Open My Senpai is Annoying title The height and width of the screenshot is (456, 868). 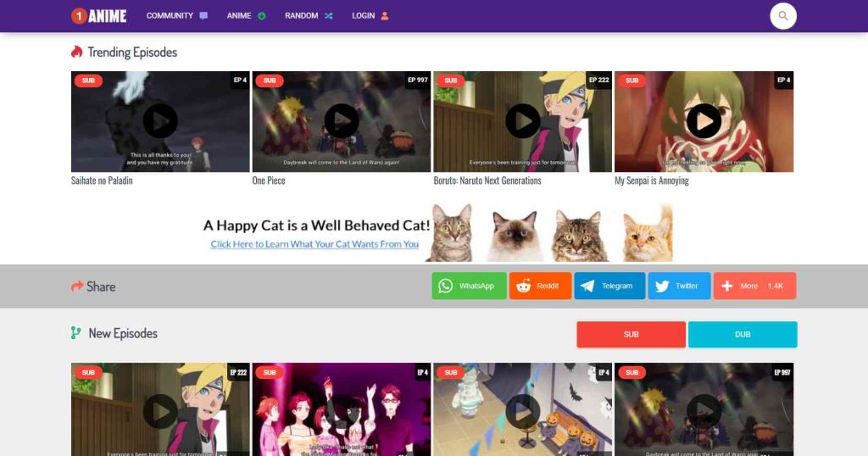pos(652,181)
